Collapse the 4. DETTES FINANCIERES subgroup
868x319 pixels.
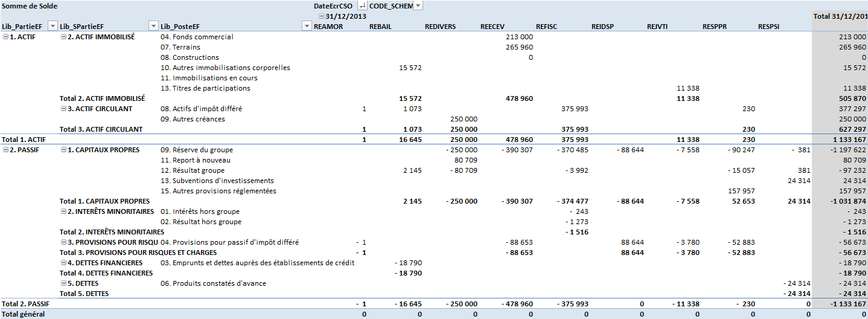[x=63, y=263]
